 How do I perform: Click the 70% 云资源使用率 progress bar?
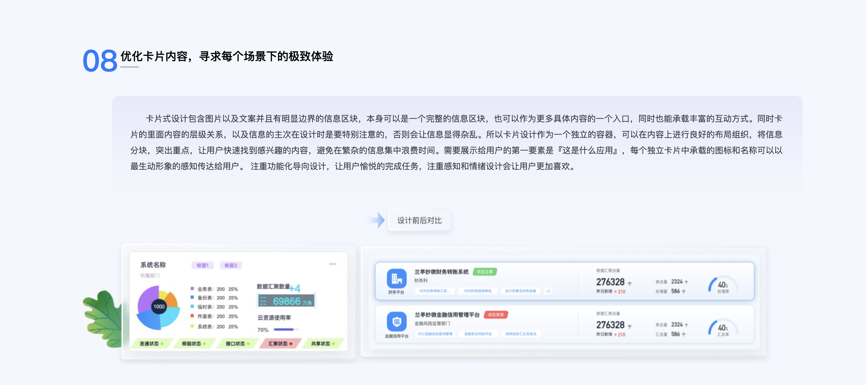pyautogui.click(x=286, y=329)
